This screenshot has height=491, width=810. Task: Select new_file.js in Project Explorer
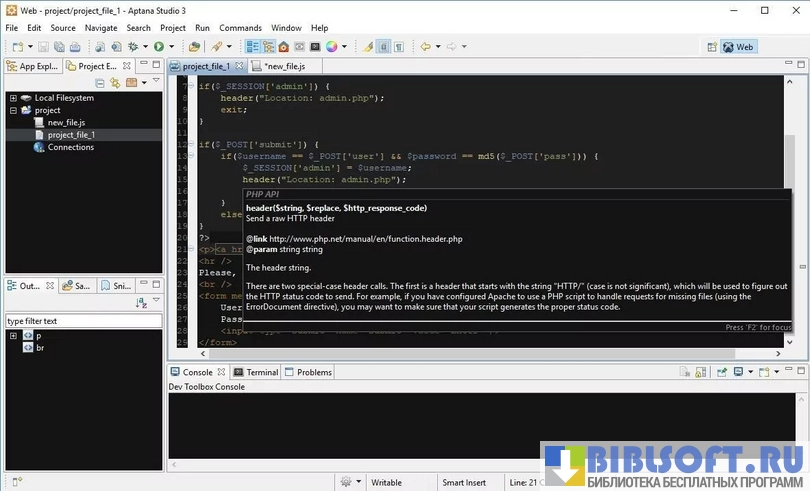tap(66, 122)
